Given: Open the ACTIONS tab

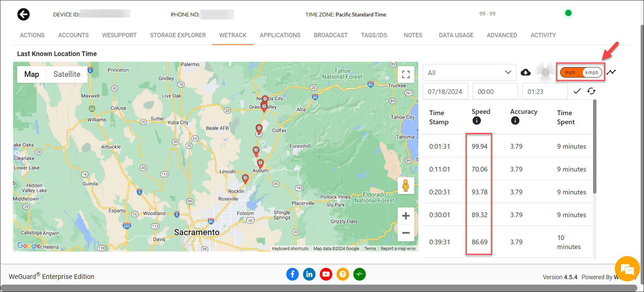Looking at the screenshot, I should (x=32, y=35).
